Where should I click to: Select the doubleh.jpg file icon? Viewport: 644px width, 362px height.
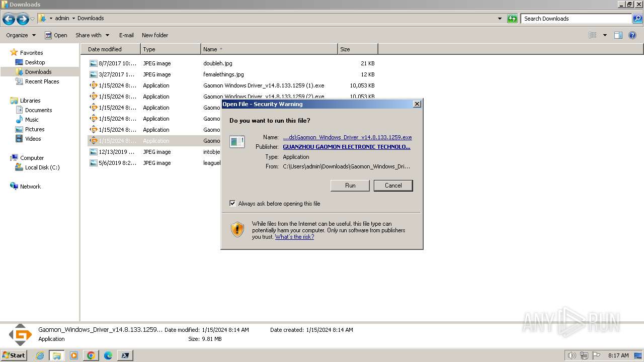[93, 63]
